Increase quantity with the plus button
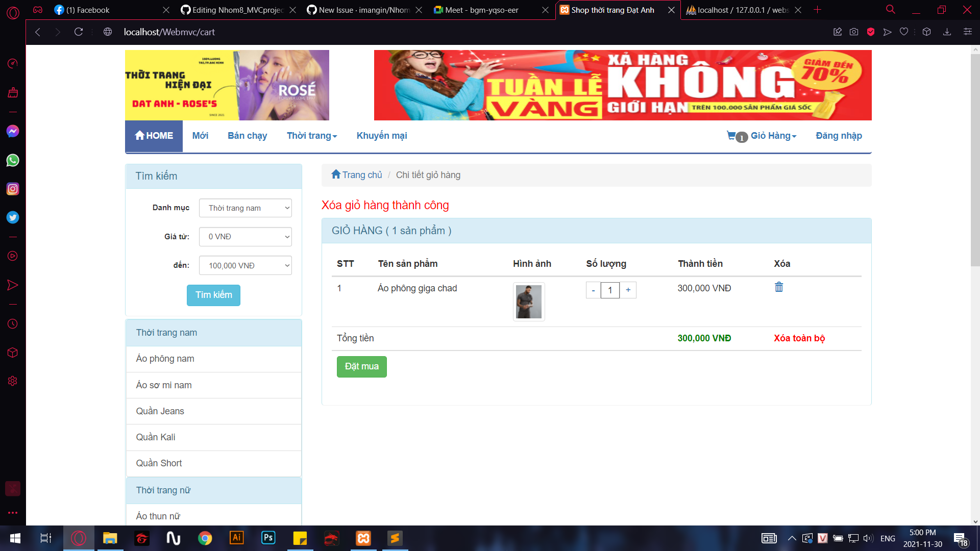Screen dimensions: 980x551 point(628,290)
